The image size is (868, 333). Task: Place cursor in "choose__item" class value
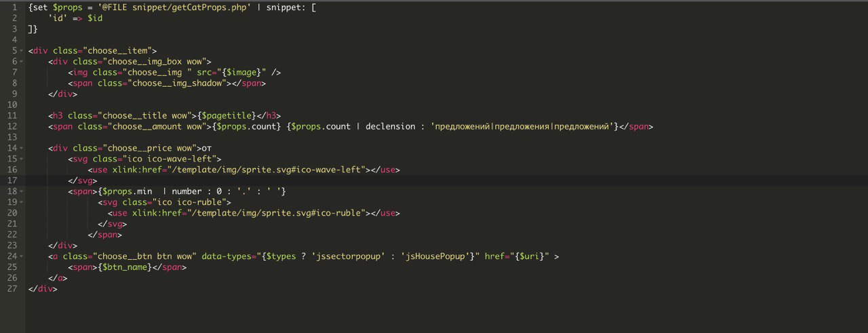point(117,51)
